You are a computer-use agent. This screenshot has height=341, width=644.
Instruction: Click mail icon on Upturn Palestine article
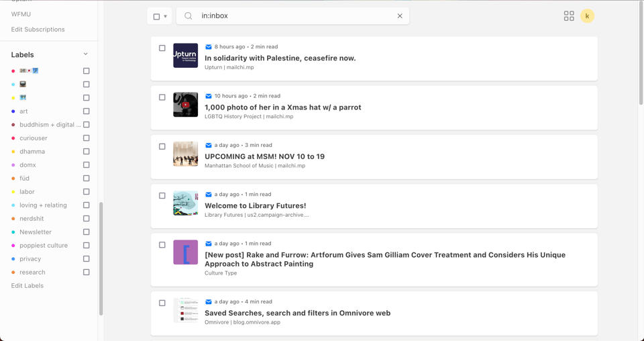point(208,47)
